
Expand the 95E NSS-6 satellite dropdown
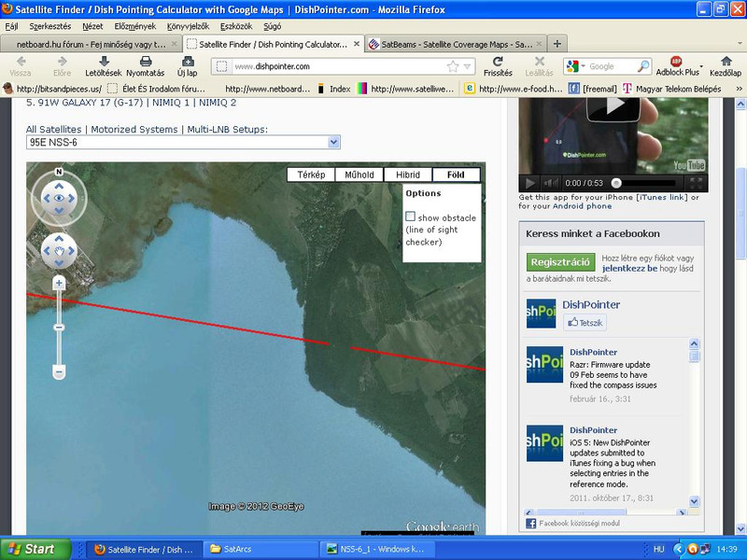point(334,142)
